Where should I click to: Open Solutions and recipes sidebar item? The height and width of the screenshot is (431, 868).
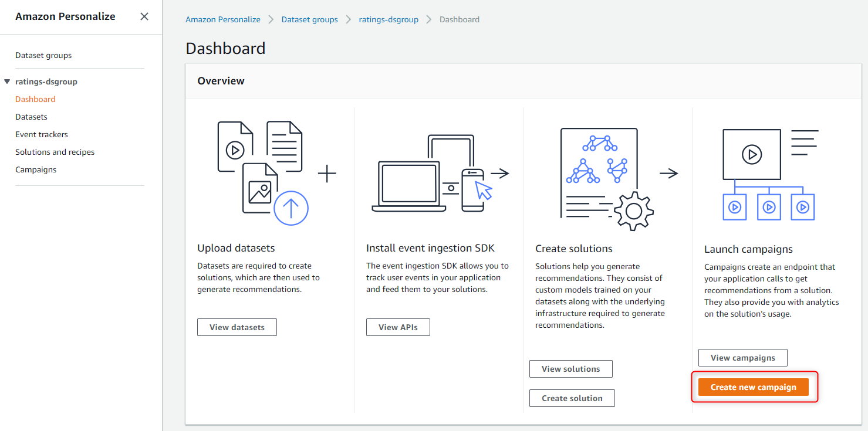55,152
